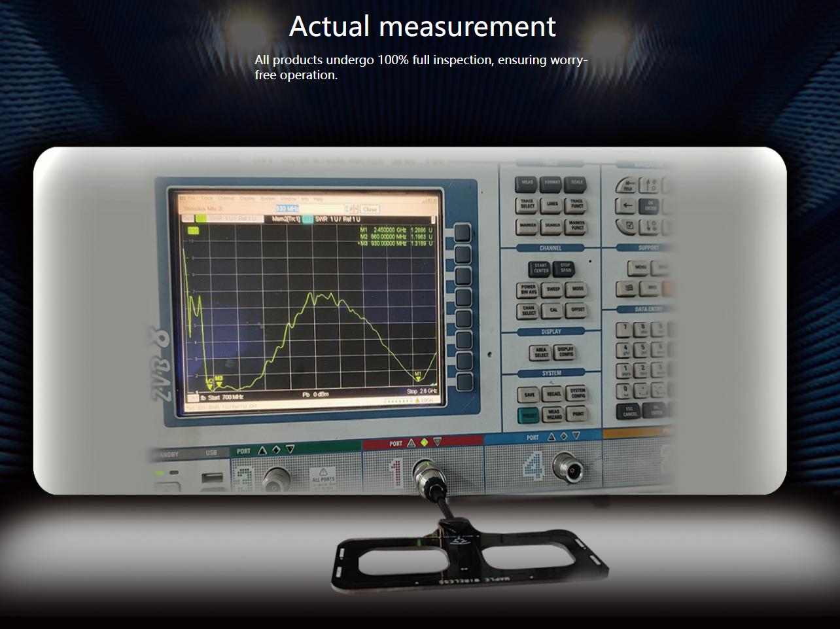Click the "Actual measurement" heading
The width and height of the screenshot is (840, 629).
point(423,26)
